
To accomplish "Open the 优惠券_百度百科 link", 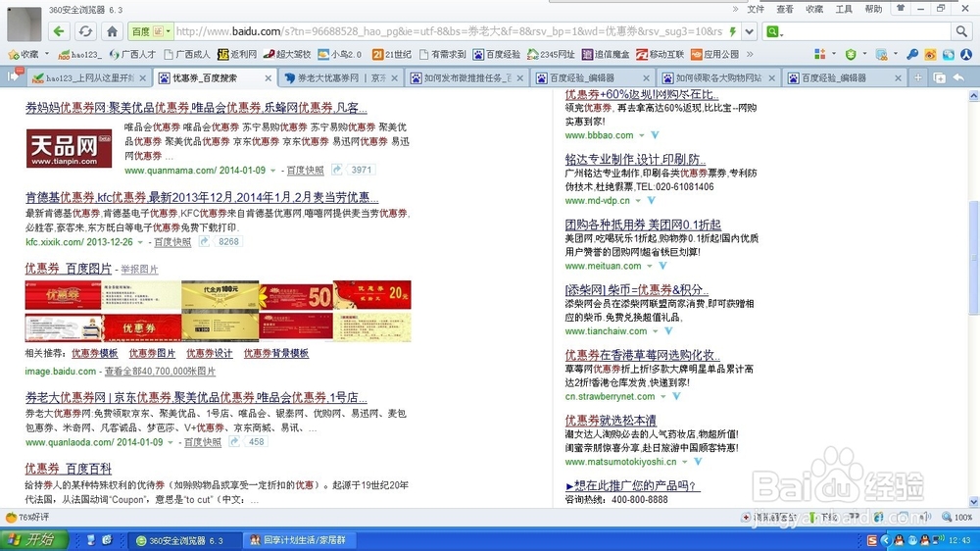I will (x=69, y=469).
